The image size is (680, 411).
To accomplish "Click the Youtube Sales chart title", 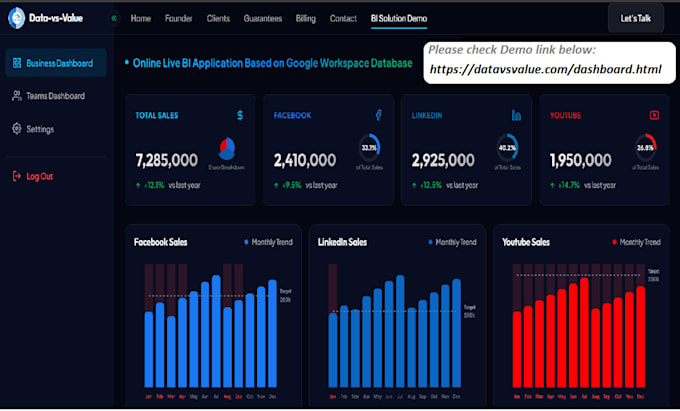I will coord(526,242).
